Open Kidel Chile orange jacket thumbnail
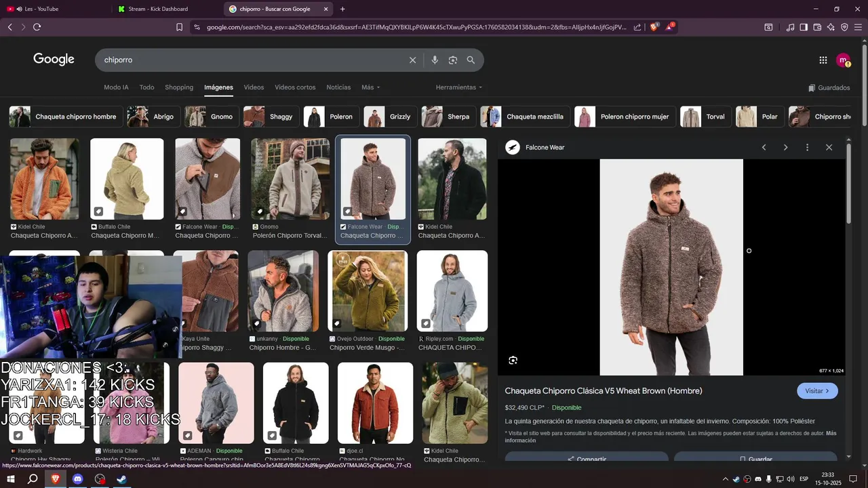 (x=44, y=179)
